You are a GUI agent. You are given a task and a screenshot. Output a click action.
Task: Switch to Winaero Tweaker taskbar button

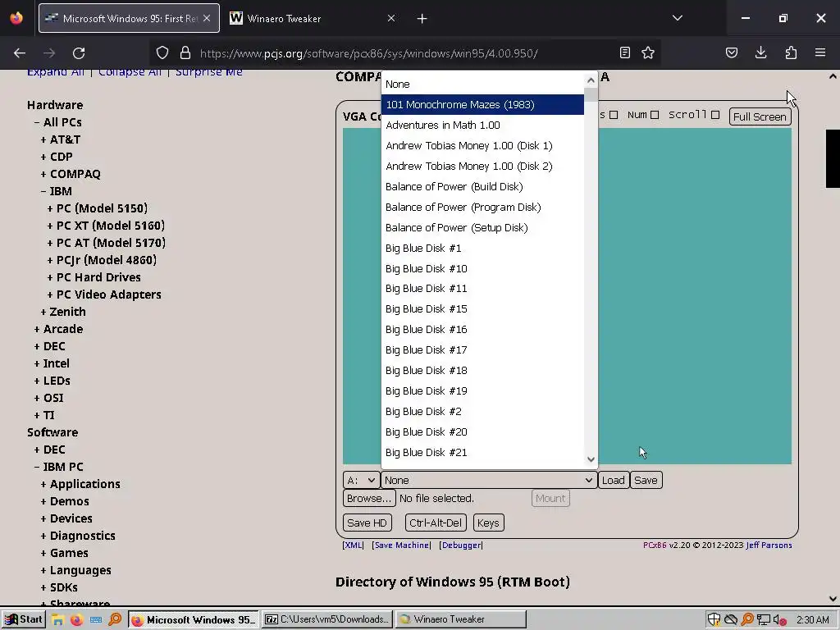[461, 619]
